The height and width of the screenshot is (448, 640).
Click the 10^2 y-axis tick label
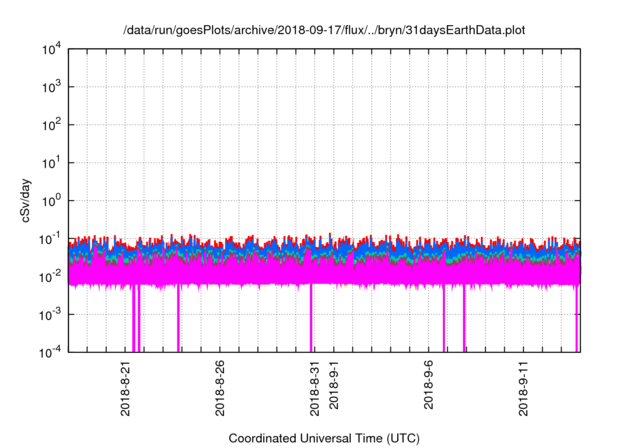(x=52, y=125)
